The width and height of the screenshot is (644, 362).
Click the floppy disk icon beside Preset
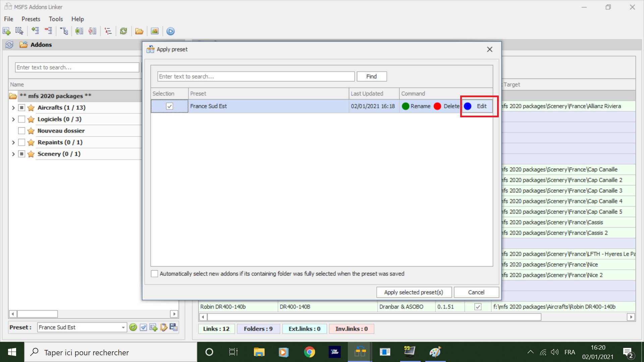pyautogui.click(x=174, y=327)
